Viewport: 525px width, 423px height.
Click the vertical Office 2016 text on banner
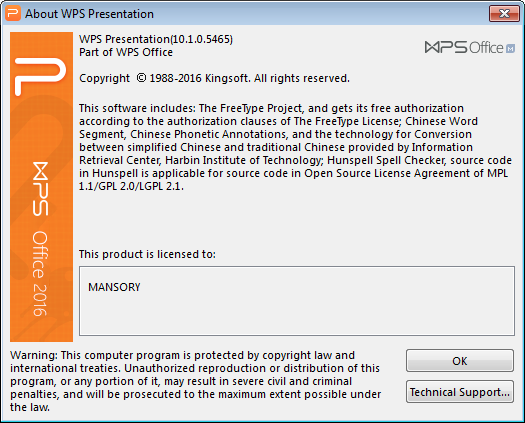tap(40, 273)
